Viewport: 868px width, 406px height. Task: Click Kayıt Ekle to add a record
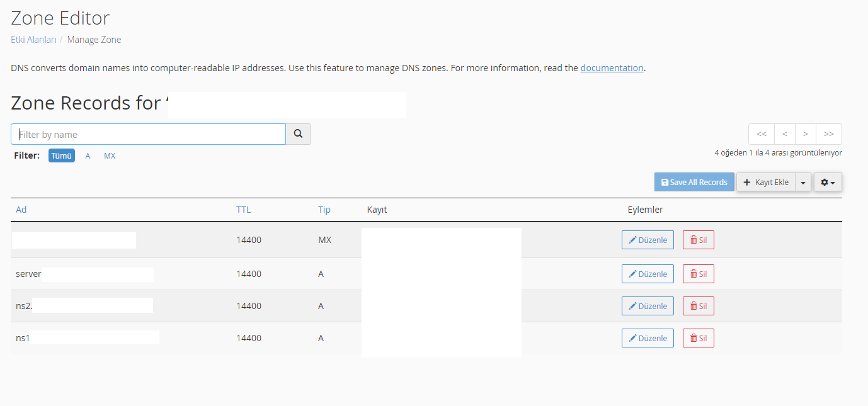tap(766, 182)
